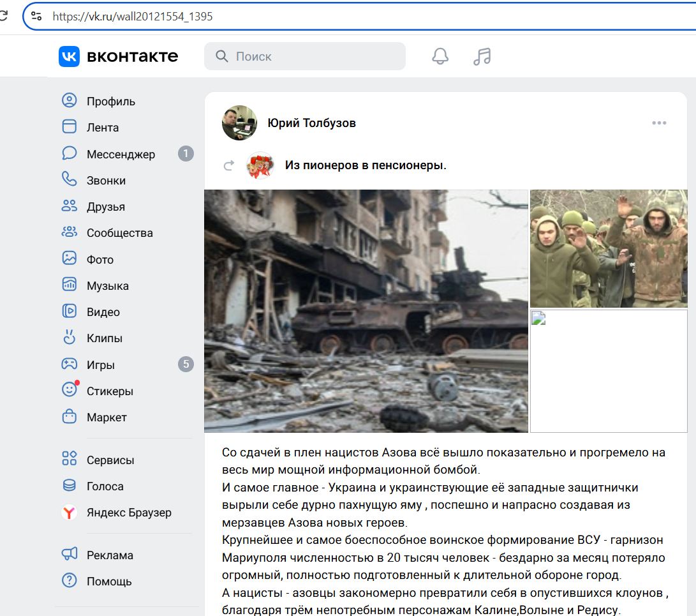Open Сервисы in sidebar
This screenshot has width=696, height=616.
(x=110, y=460)
